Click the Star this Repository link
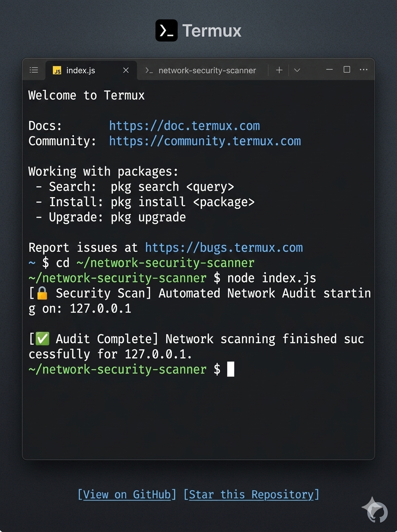This screenshot has width=397, height=532. tap(251, 494)
